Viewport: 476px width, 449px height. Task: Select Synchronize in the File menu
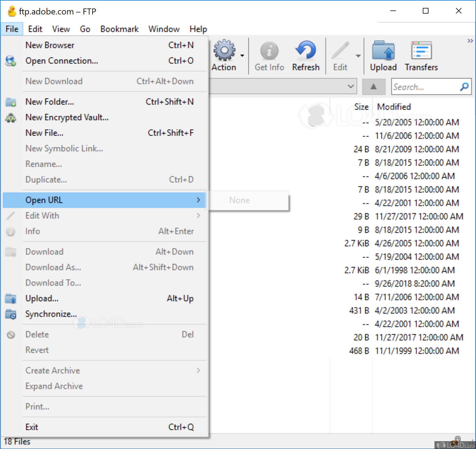tap(51, 314)
